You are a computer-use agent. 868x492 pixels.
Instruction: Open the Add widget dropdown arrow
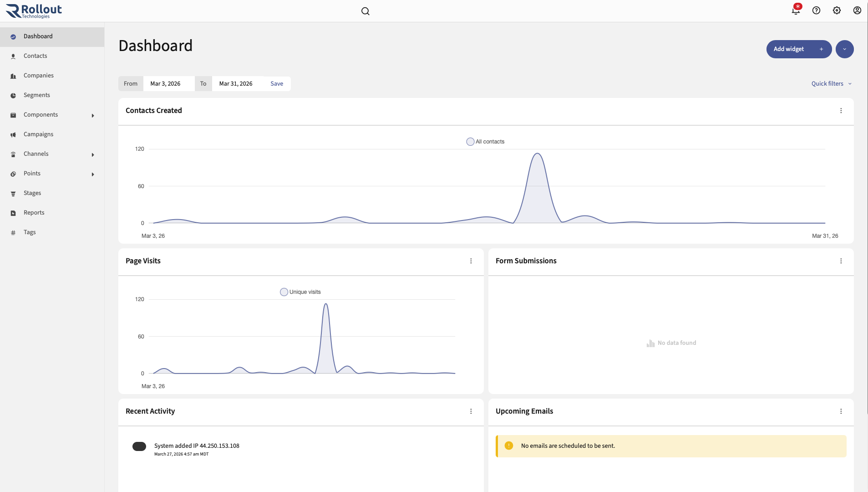pyautogui.click(x=845, y=49)
